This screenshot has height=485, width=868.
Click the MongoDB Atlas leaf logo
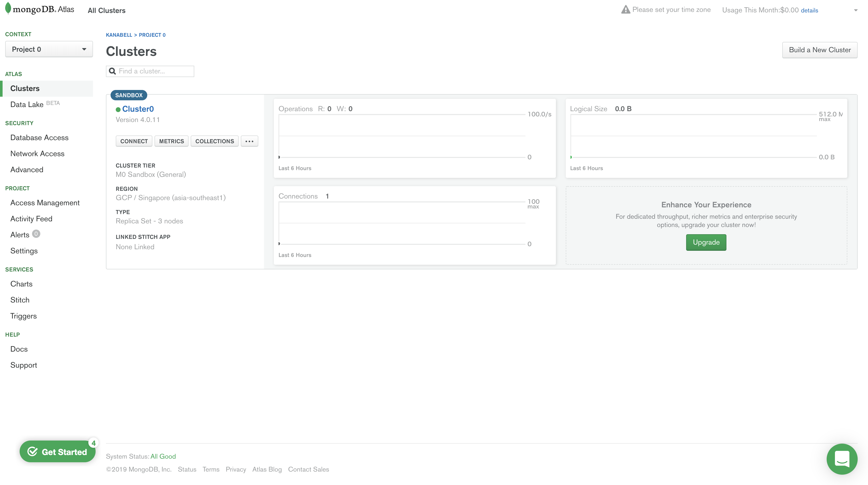click(x=8, y=9)
